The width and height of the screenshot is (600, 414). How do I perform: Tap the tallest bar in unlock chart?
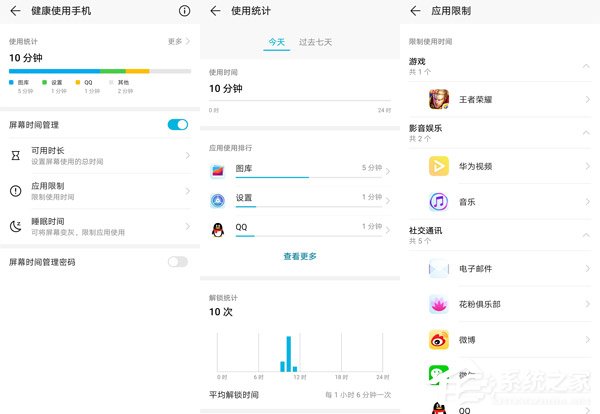coord(289,354)
